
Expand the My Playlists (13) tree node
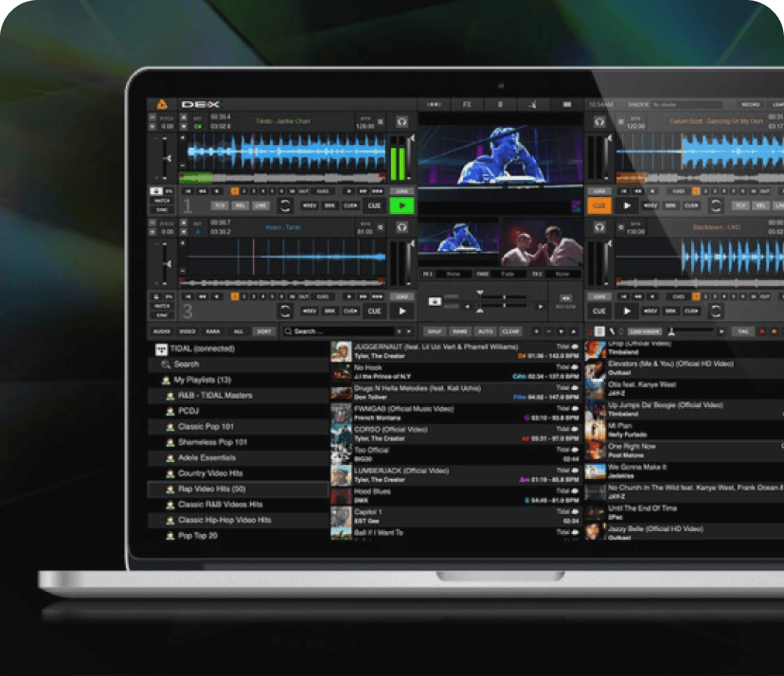166,380
